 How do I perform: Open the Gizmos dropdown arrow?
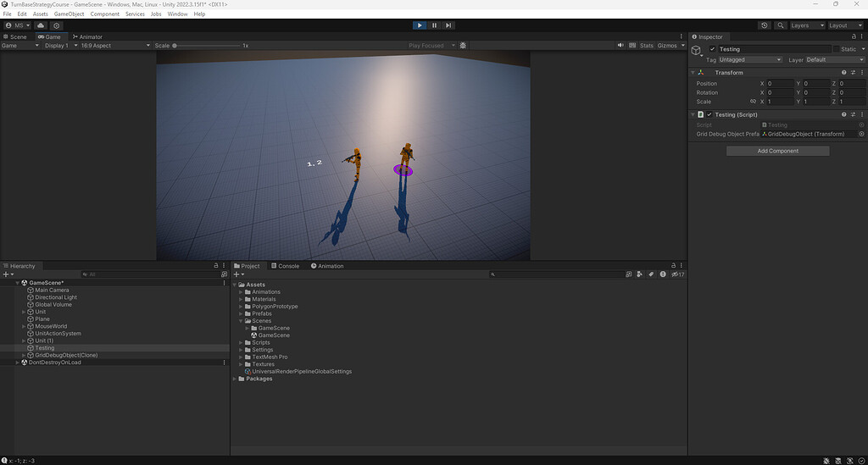click(x=683, y=46)
